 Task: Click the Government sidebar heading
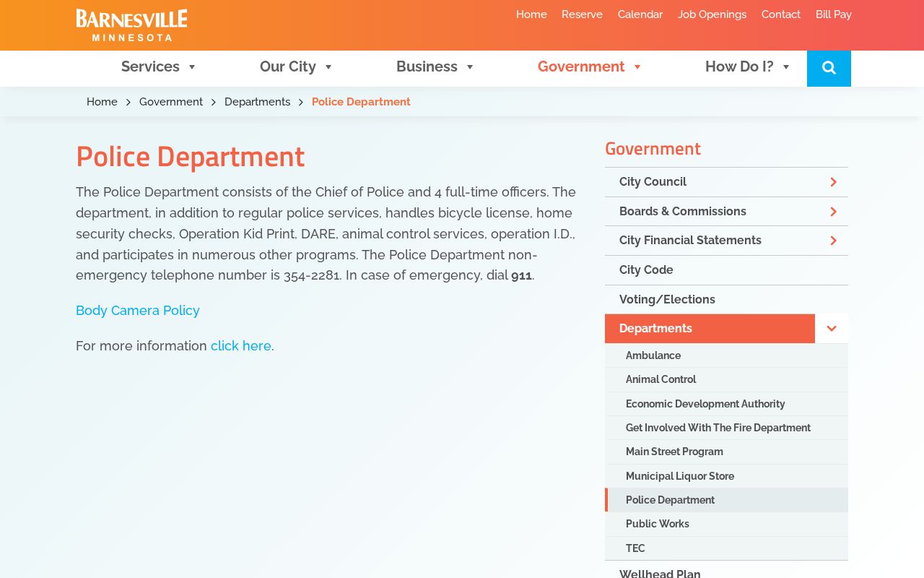[x=653, y=149]
